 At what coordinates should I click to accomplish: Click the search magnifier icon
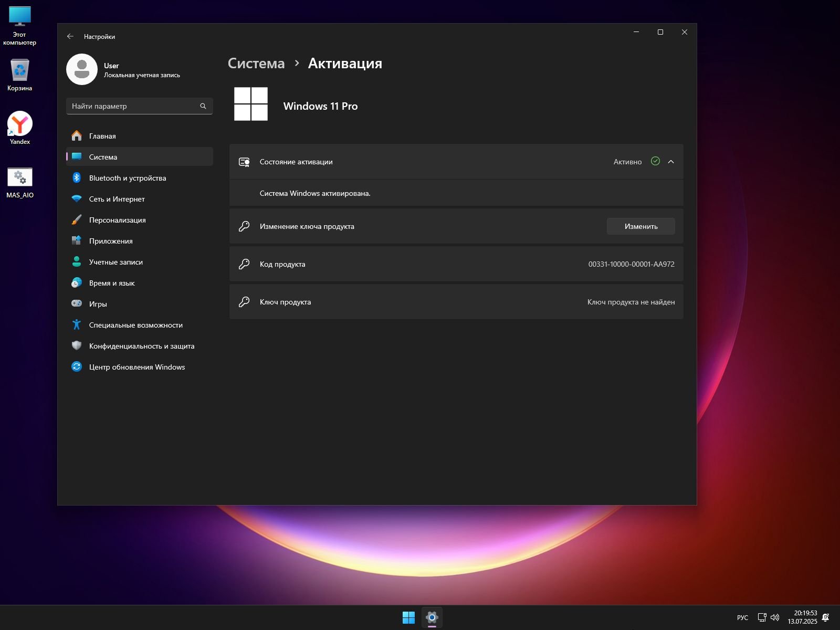point(203,106)
